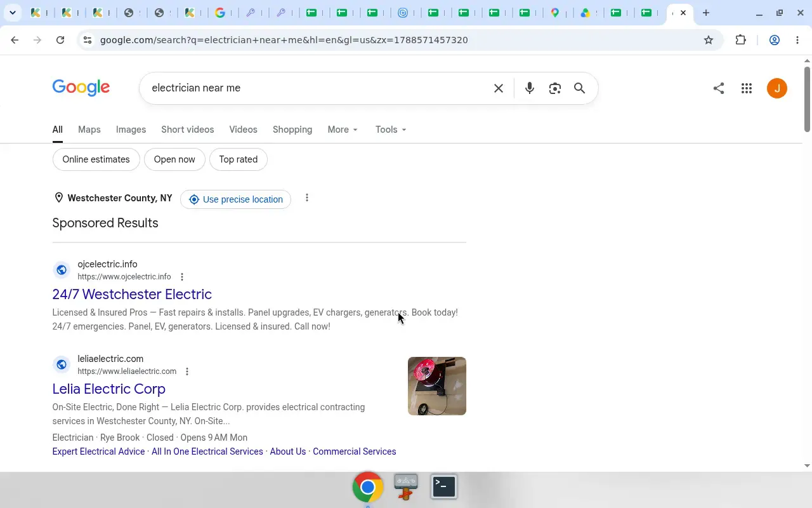812x508 pixels.
Task: Open the ojcelectric.info ad options menu
Action: (x=182, y=277)
